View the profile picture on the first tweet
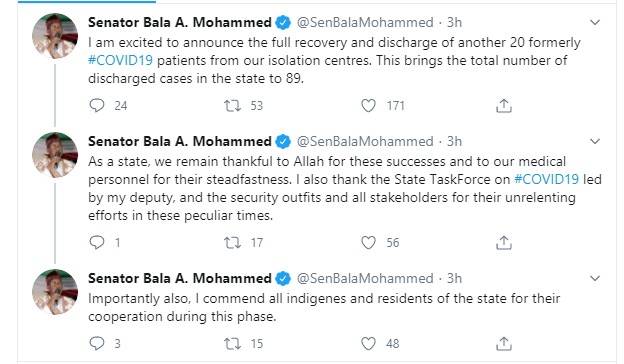Screen dimensions: 624x364 55,36
